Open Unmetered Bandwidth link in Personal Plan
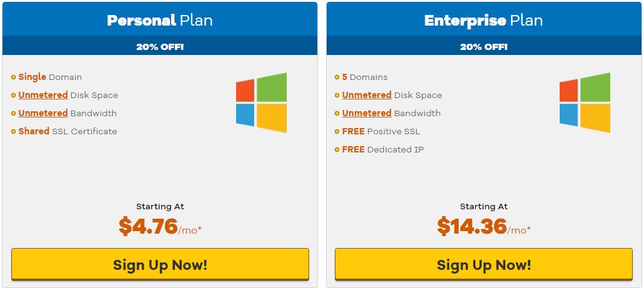 43,114
